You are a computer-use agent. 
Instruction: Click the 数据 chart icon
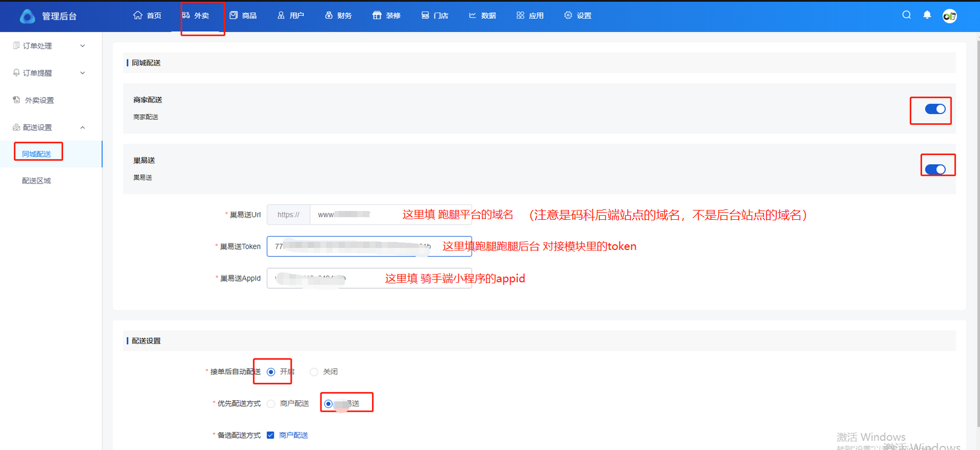pyautogui.click(x=473, y=15)
